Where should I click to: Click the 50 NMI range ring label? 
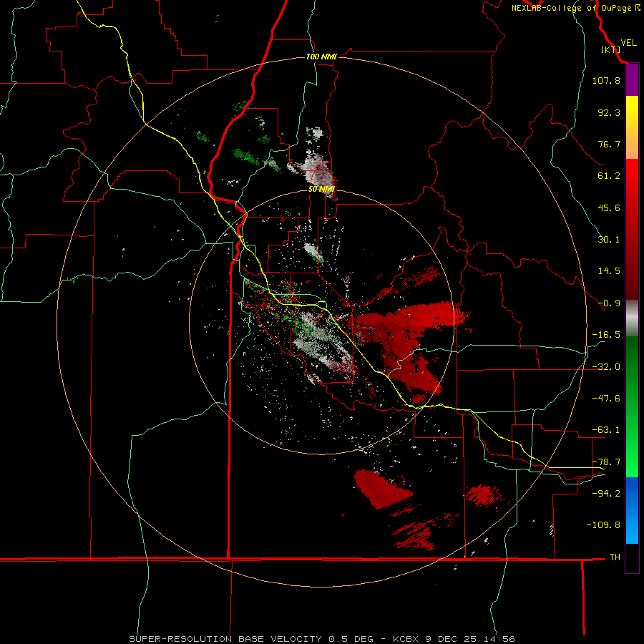[x=321, y=189]
